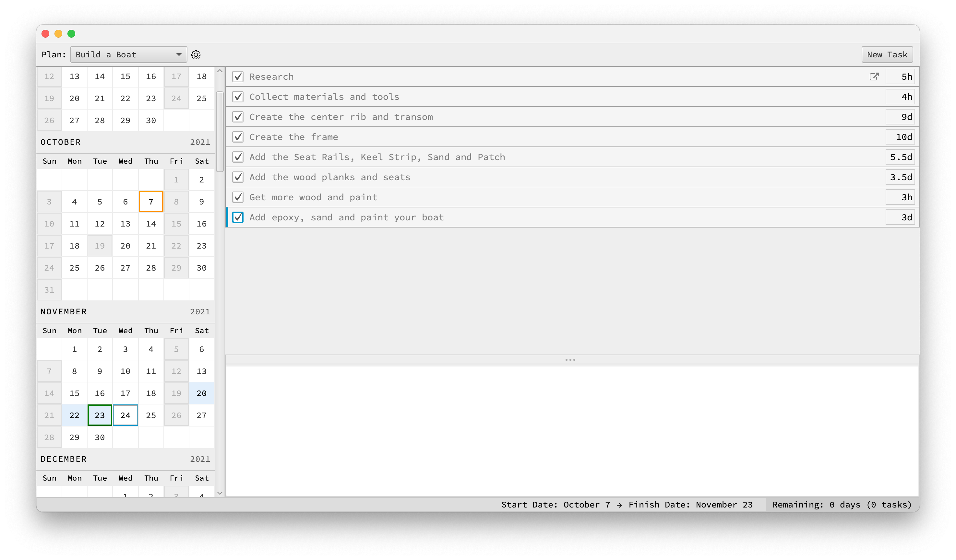This screenshot has width=956, height=560.
Task: Open the Research task external link icon
Action: [874, 76]
